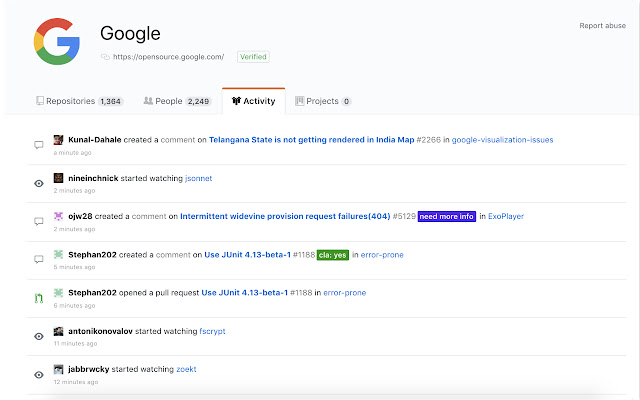Click the eye icon on the nineinchnick row
640x400 pixels.
[x=39, y=183]
